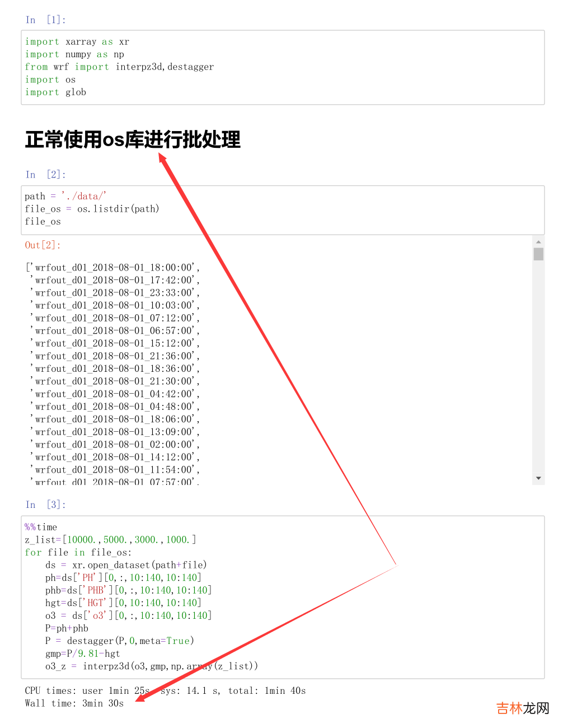Select the In [3] cell prompt
Screen dimensions: 572x728
coord(45,505)
